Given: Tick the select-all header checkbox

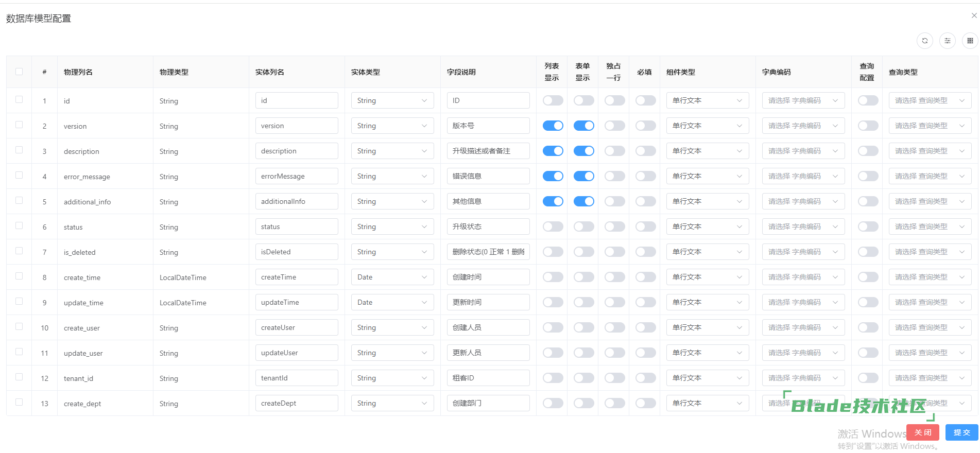Looking at the screenshot, I should pos(19,72).
